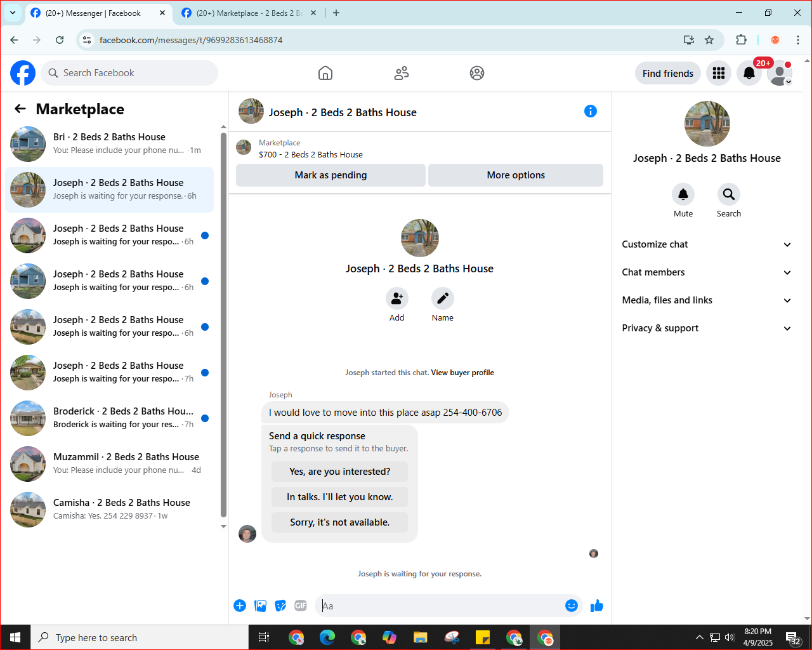The width and height of the screenshot is (812, 650).
Task: View site information icon in address bar
Action: [x=88, y=40]
